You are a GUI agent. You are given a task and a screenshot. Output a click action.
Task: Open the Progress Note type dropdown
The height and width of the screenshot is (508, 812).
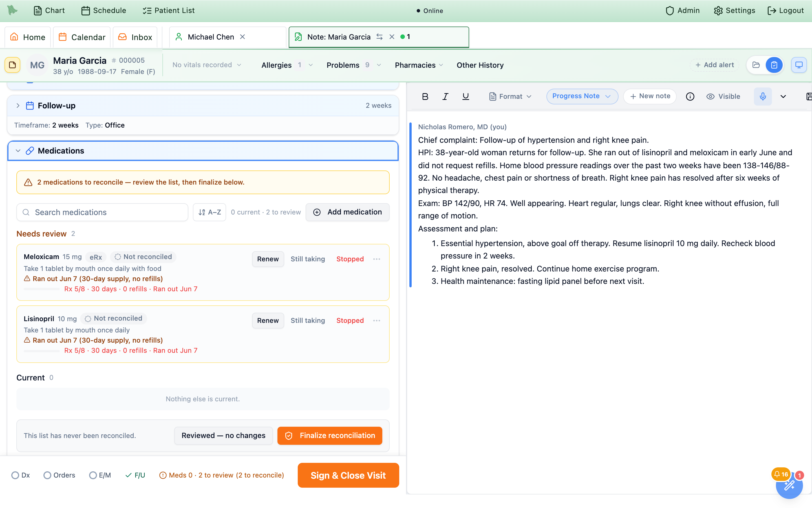[x=582, y=97]
